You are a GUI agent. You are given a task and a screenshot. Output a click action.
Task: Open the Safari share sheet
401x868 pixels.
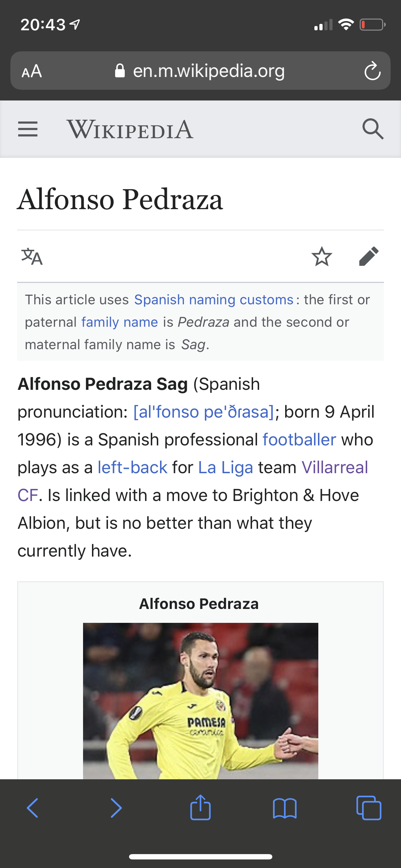tap(200, 807)
